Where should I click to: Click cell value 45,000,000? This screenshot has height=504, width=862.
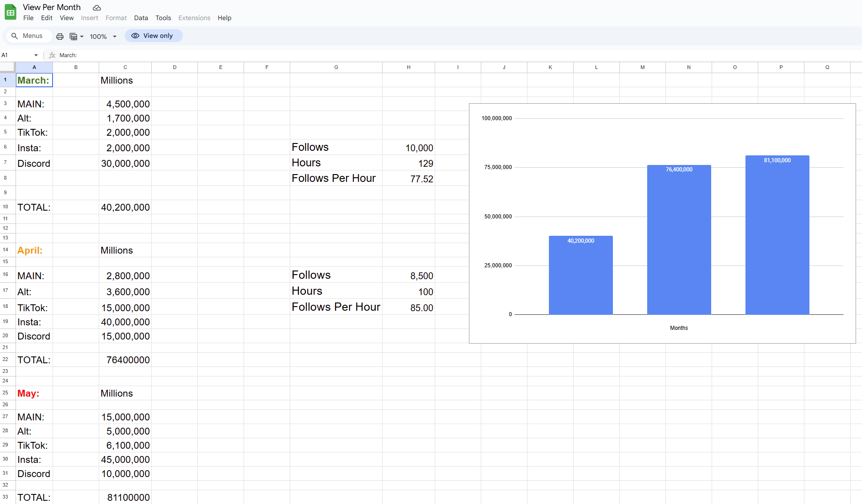pos(125,460)
